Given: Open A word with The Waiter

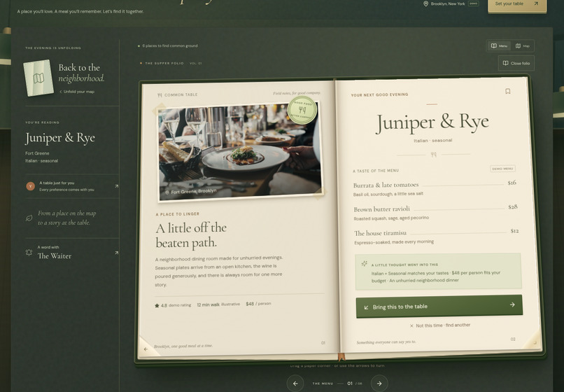Looking at the screenshot, I should tap(72, 252).
